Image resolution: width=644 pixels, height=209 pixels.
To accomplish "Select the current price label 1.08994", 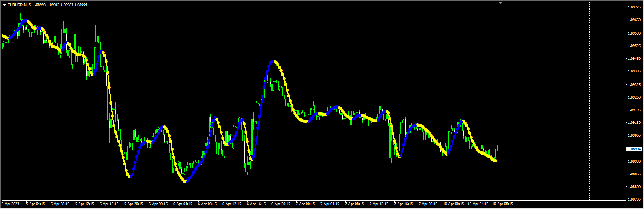I will click(634, 149).
